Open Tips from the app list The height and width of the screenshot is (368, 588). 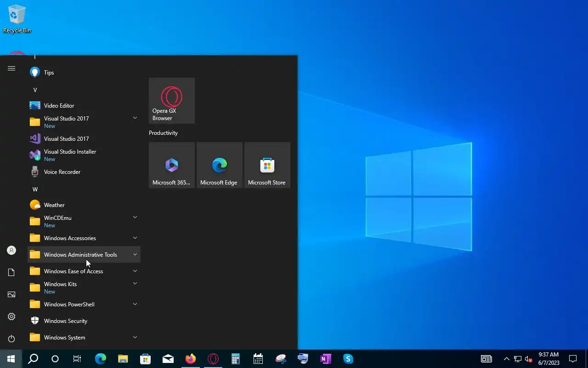[x=84, y=72]
